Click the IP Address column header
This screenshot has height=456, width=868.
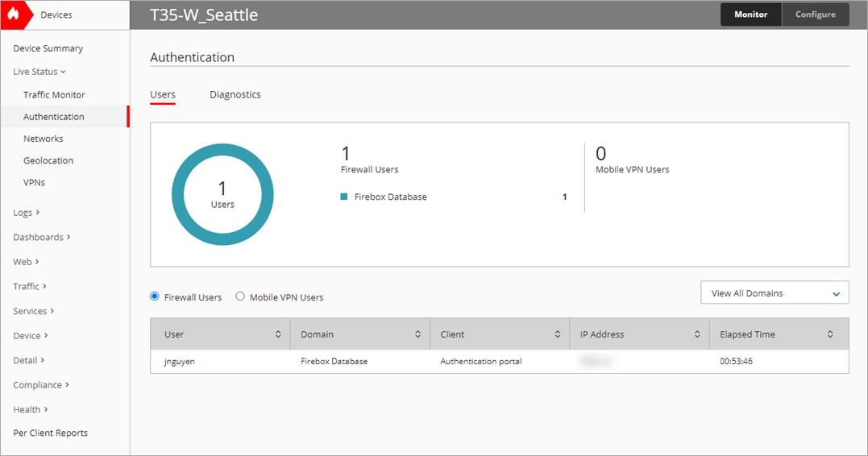[602, 334]
